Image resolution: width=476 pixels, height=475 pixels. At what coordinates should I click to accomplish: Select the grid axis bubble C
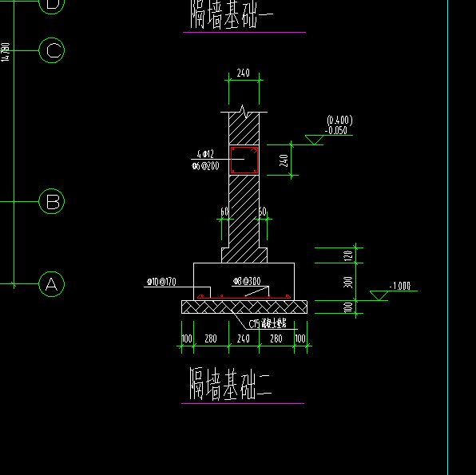(x=52, y=50)
